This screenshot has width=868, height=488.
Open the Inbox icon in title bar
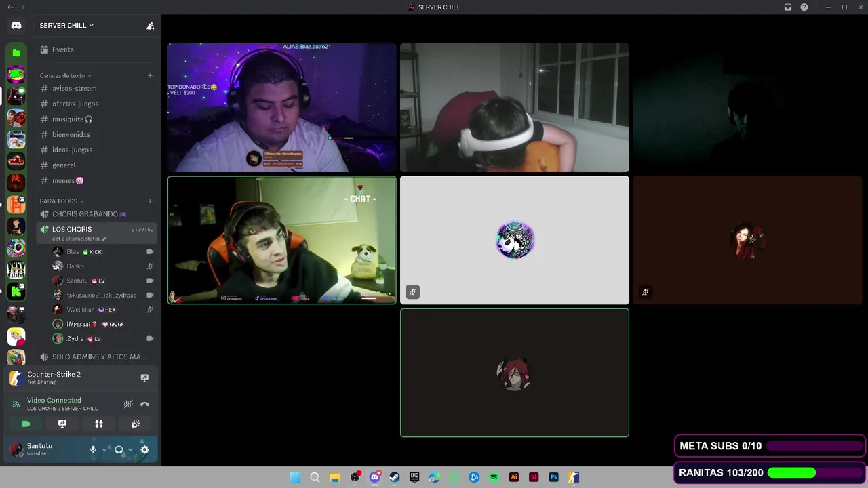(788, 7)
